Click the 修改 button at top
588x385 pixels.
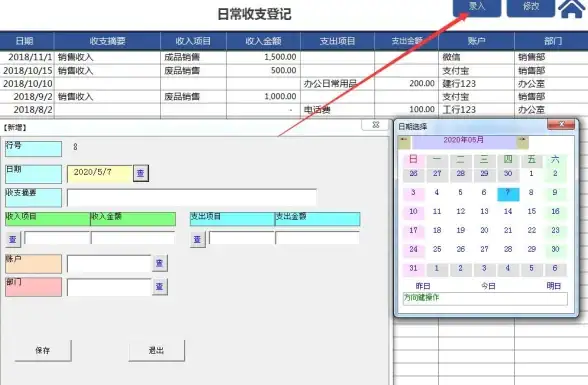point(531,7)
